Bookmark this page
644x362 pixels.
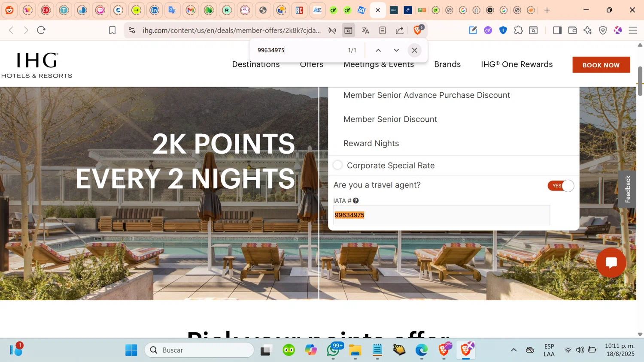coord(112,30)
